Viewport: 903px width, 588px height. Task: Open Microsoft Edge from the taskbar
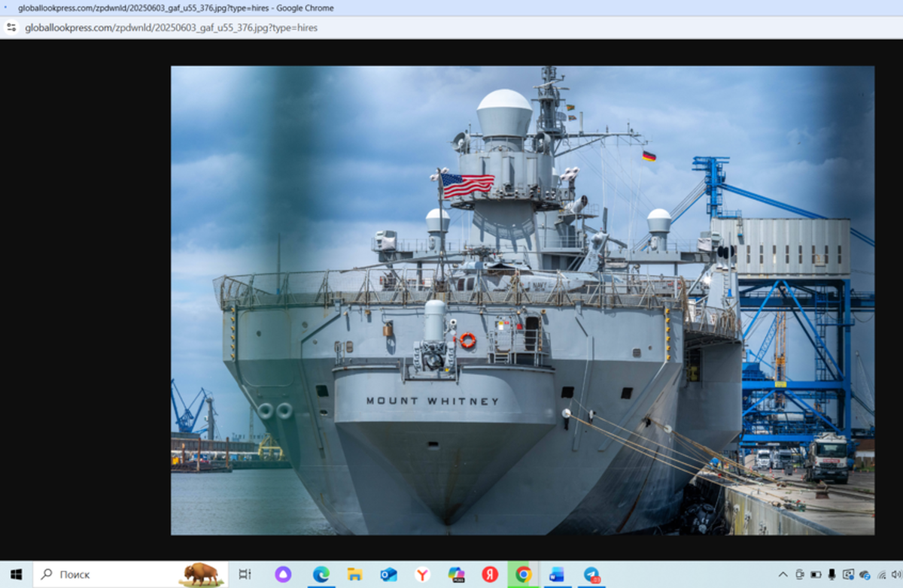321,574
